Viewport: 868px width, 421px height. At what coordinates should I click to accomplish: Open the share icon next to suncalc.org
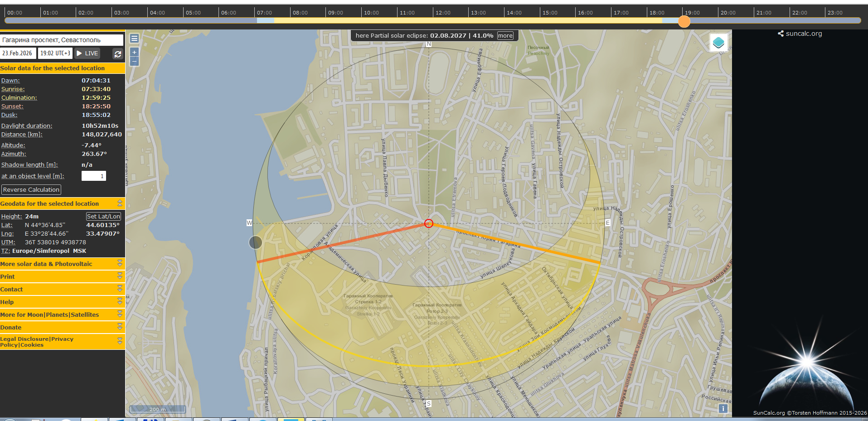coord(781,34)
